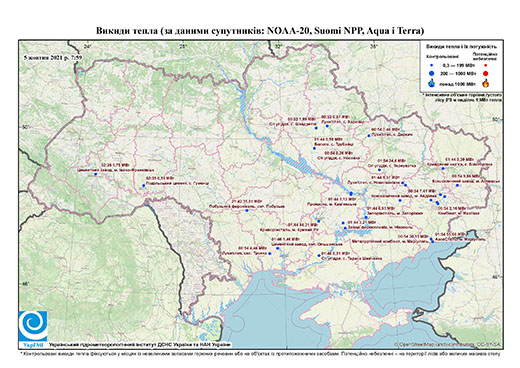The height and width of the screenshot is (368, 520).
Task: Select the Podilskyi cement 6.55 MW marker
Action: point(144,185)
